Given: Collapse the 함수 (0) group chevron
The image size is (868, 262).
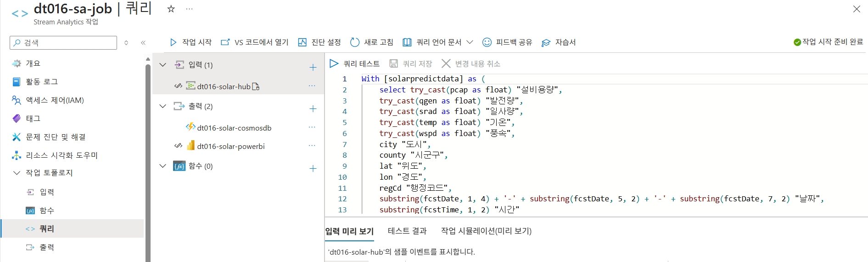Looking at the screenshot, I should (x=162, y=166).
